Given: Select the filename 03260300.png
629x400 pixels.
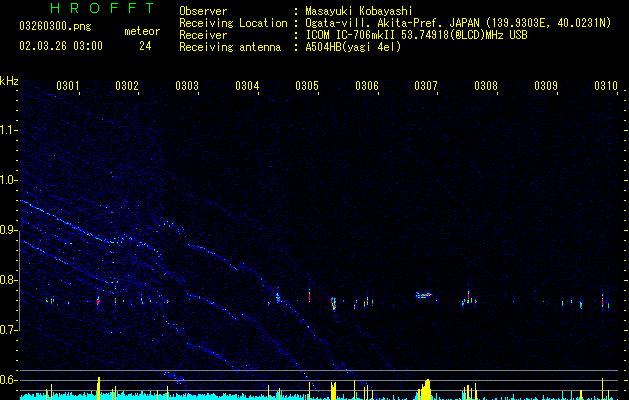Looking at the screenshot, I should click(x=55, y=27).
